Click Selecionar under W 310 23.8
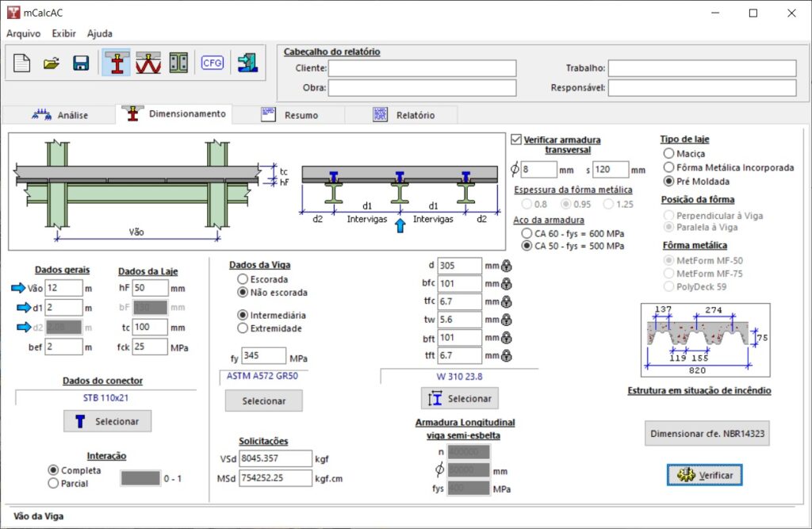 point(460,398)
